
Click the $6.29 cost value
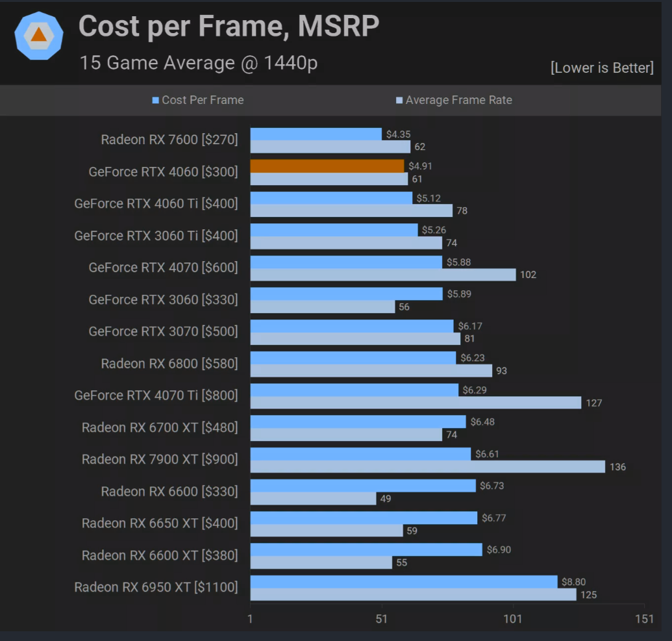(x=475, y=390)
